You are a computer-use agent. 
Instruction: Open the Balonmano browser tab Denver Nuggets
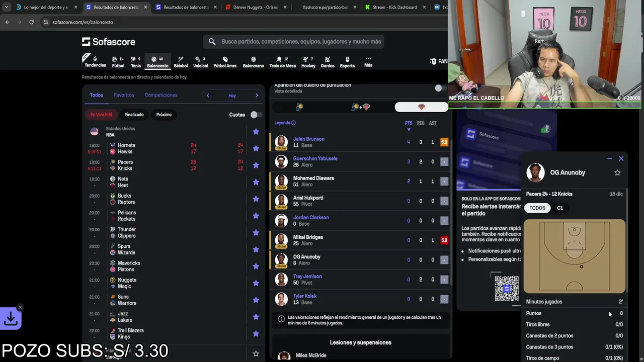[256, 7]
